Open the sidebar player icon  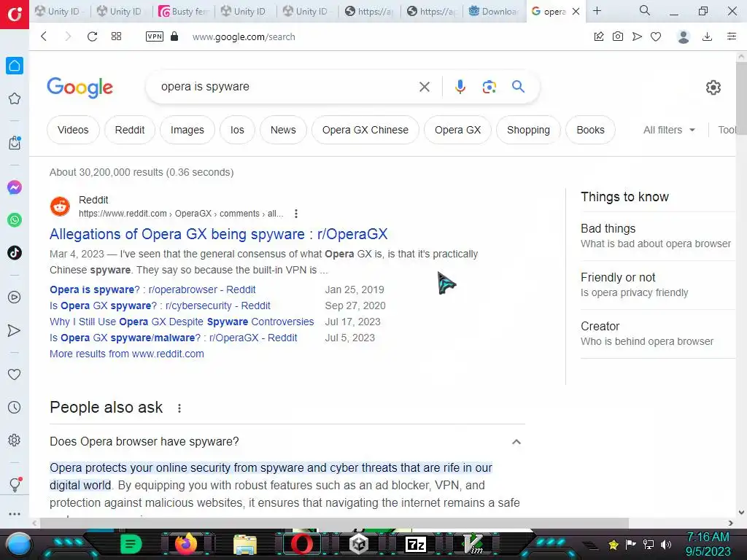coord(15,297)
